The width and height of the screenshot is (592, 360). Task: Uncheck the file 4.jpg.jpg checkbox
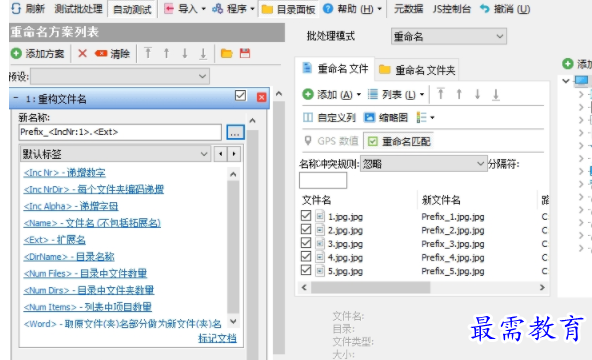306,256
